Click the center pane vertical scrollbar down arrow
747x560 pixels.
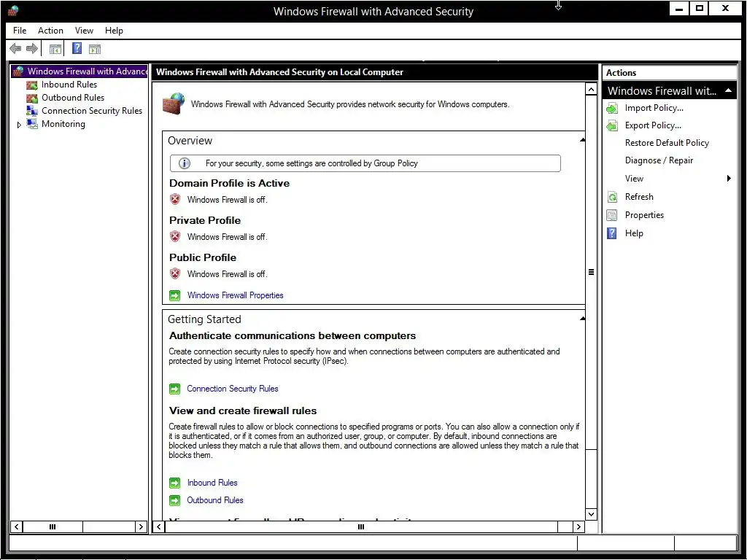click(x=591, y=514)
